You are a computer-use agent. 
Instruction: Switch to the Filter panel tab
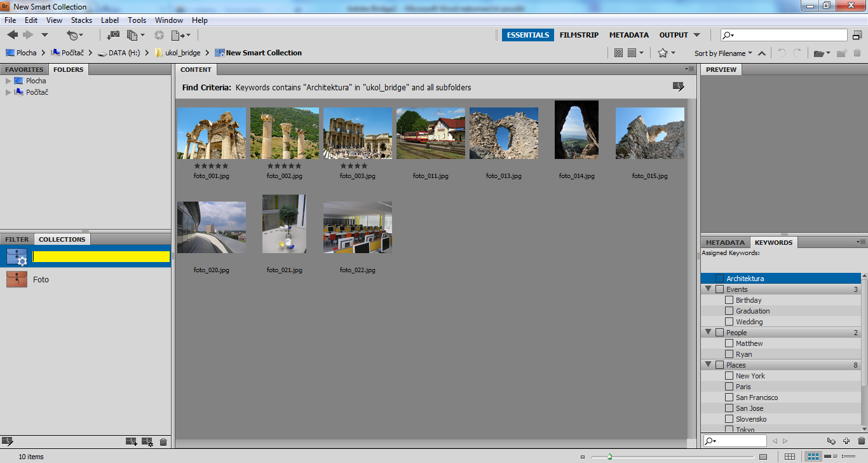pyautogui.click(x=17, y=239)
